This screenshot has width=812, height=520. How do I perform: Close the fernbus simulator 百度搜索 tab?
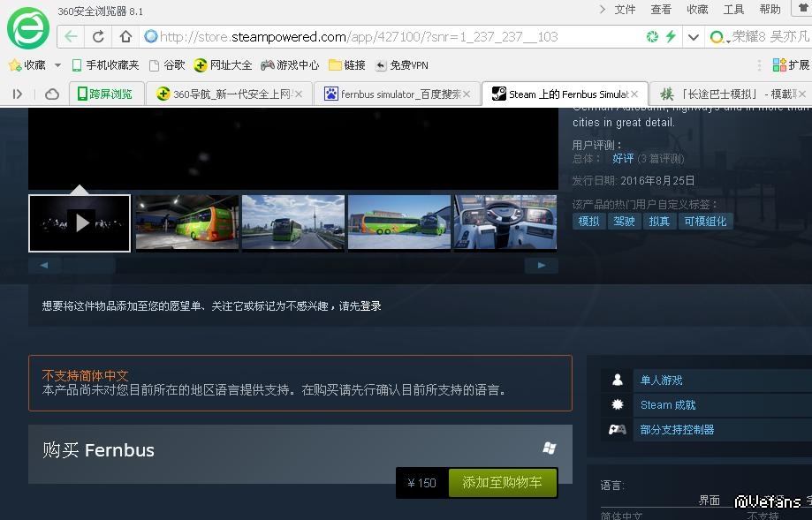[467, 94]
